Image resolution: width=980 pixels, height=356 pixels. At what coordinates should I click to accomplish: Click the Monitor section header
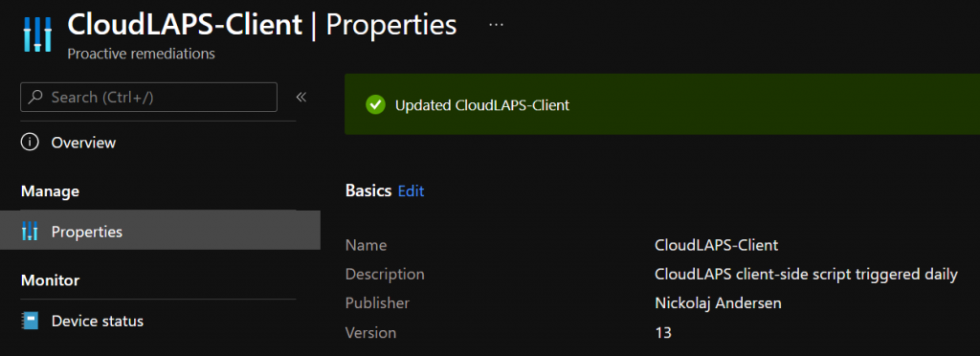click(x=50, y=279)
